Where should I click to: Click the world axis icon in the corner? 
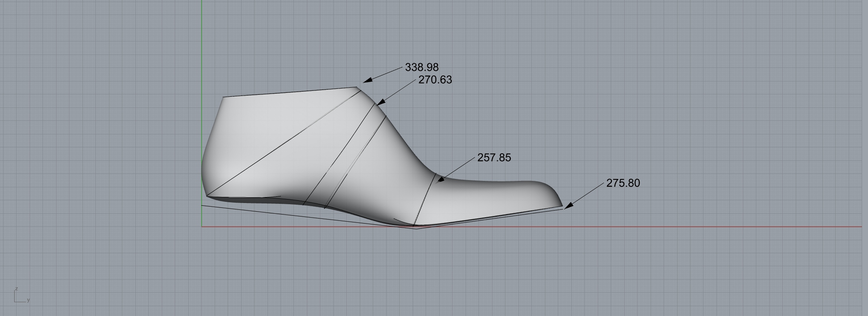[22, 295]
